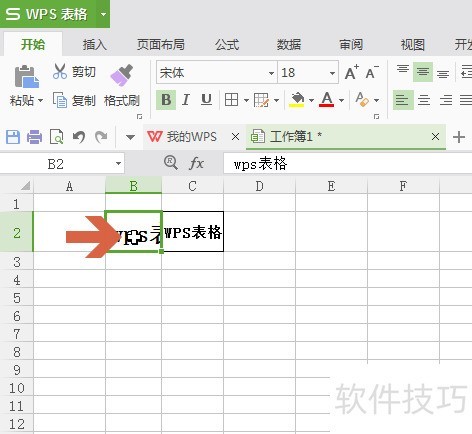Click the insert function fx button
The width and height of the screenshot is (472, 434).
coord(196,163)
